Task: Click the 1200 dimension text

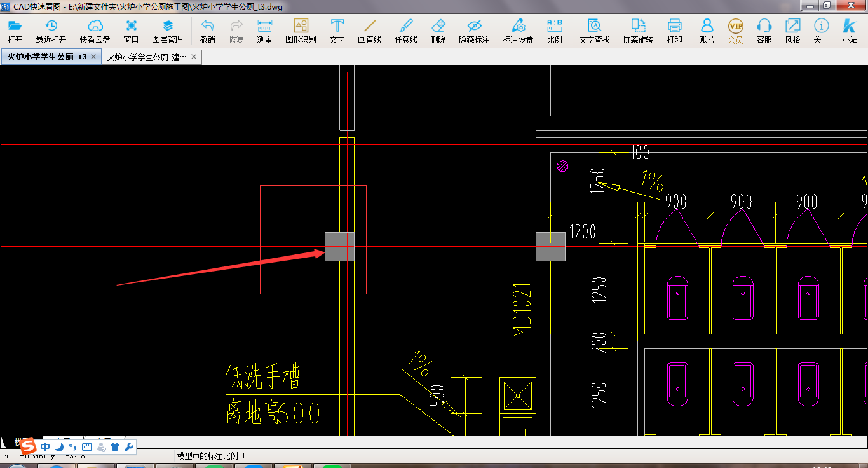Action: coord(583,231)
